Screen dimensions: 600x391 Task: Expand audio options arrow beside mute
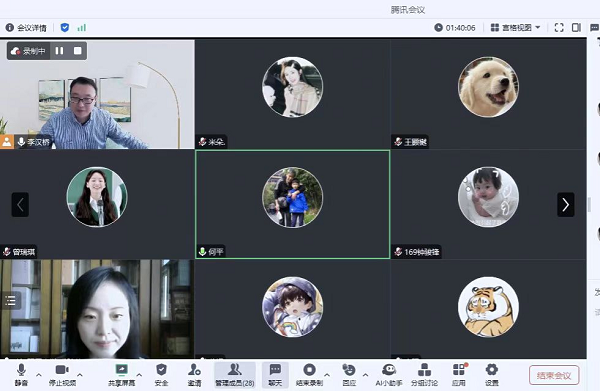(39, 375)
